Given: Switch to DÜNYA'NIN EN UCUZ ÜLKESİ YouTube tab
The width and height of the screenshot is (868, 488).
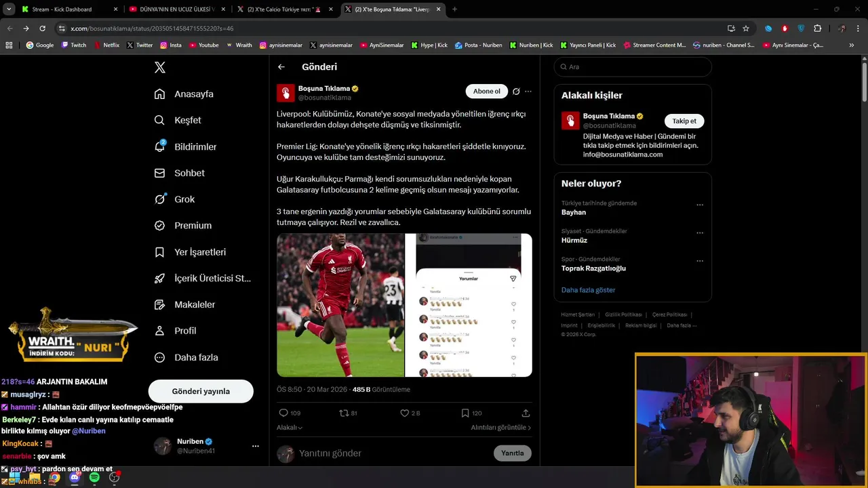Looking at the screenshot, I should pyautogui.click(x=176, y=9).
